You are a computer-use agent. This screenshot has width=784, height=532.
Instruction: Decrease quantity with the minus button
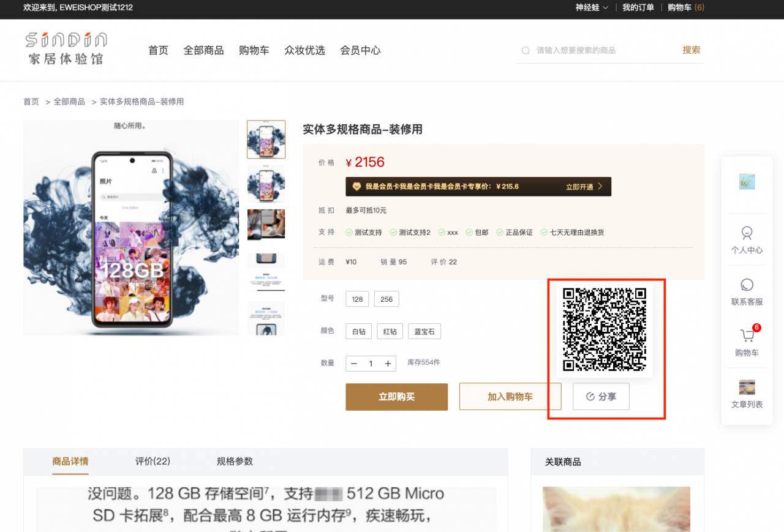354,364
